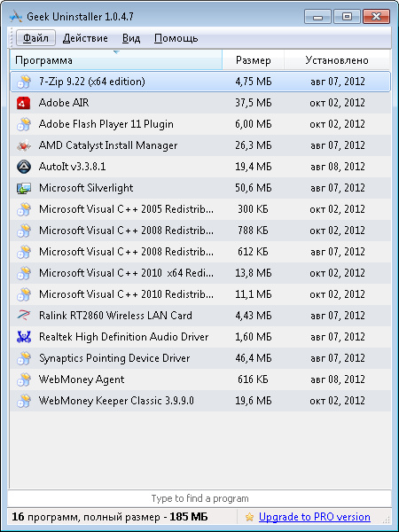Click the AutoIt v3.3.8.1 icon
399x532 pixels.
[24, 167]
